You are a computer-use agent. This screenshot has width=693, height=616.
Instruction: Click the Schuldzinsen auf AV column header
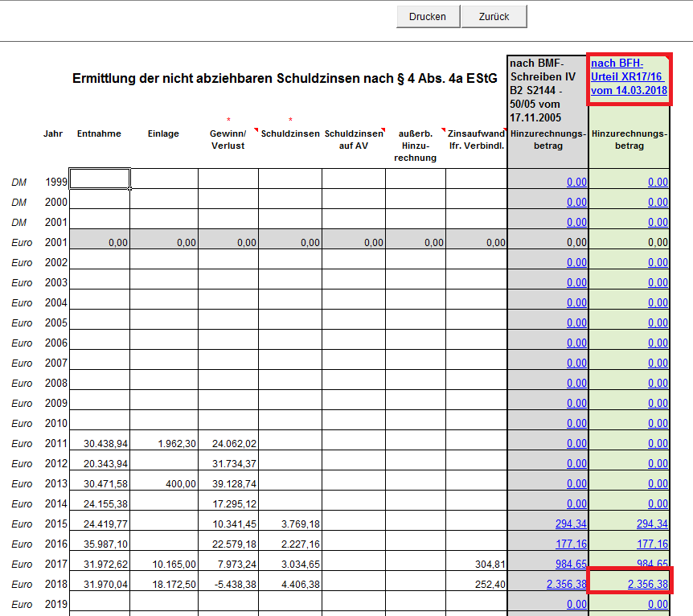coord(353,139)
